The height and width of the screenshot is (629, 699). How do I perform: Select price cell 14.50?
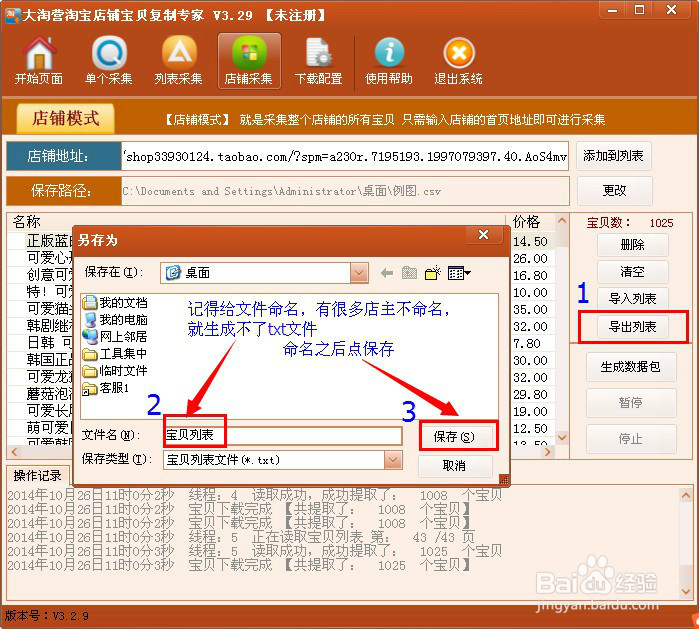tap(530, 242)
